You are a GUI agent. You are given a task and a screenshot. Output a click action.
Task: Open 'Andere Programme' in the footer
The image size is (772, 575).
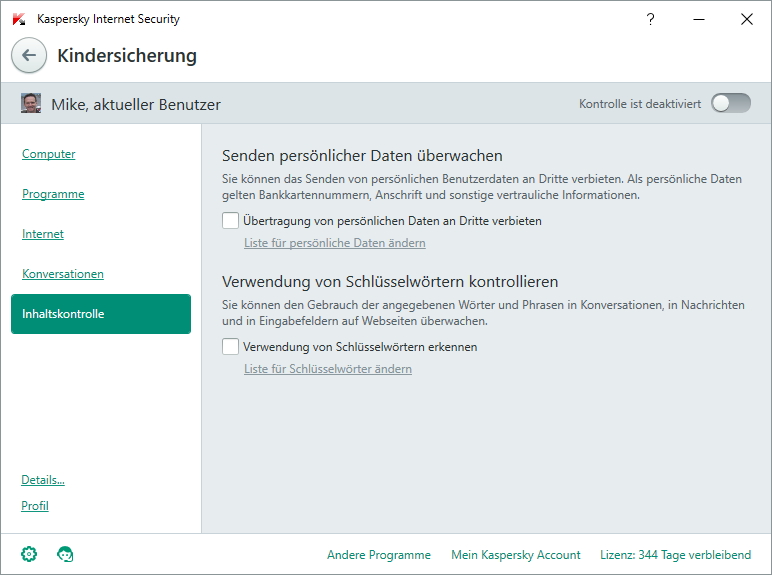[x=379, y=555]
